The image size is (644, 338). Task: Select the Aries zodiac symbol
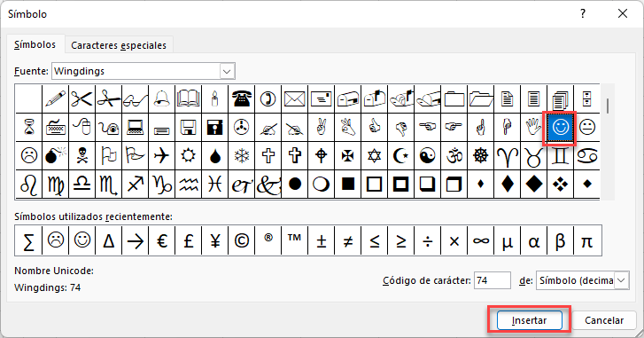[508, 156]
